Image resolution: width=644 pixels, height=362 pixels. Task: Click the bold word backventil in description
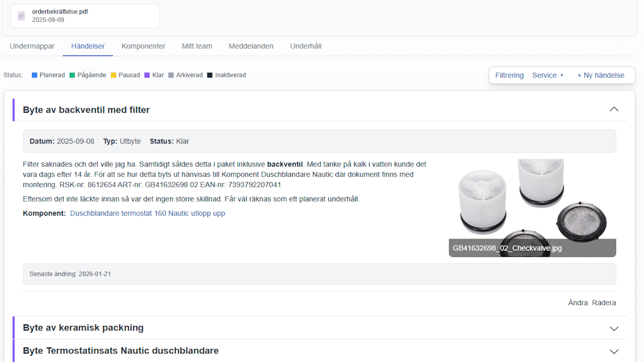click(285, 164)
